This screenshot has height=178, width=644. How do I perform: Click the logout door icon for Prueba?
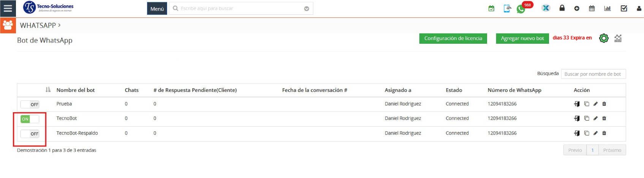[x=577, y=104]
